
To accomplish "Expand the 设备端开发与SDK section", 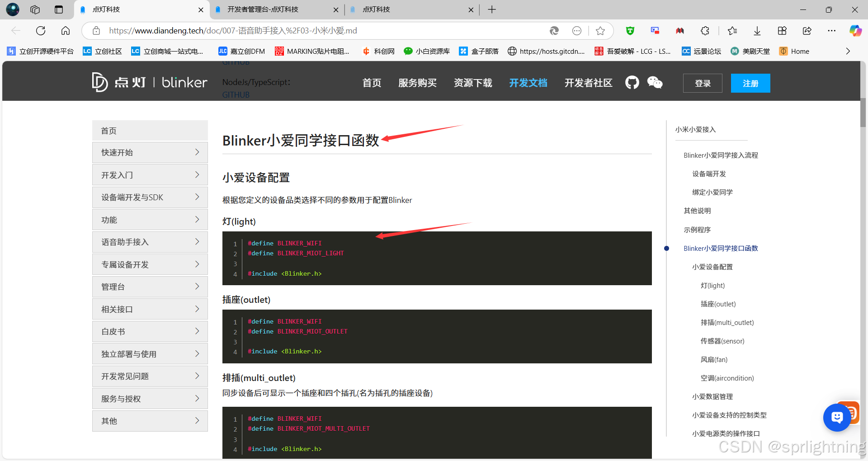I will click(x=150, y=197).
